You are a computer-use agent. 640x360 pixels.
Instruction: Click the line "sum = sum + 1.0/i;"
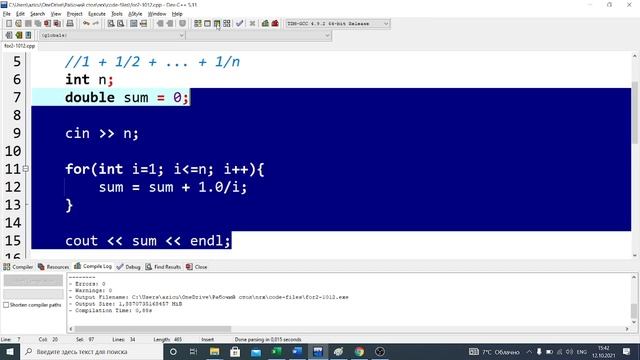[173, 187]
